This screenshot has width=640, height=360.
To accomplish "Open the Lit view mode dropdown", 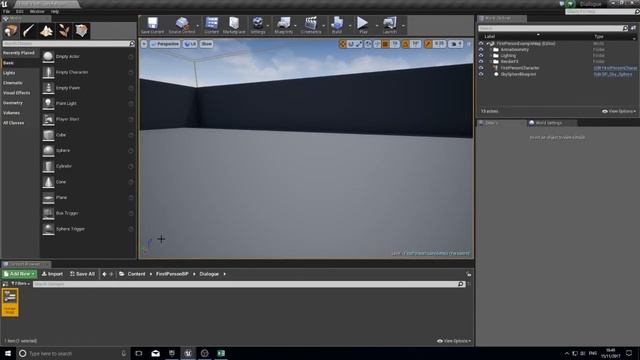I will 190,44.
